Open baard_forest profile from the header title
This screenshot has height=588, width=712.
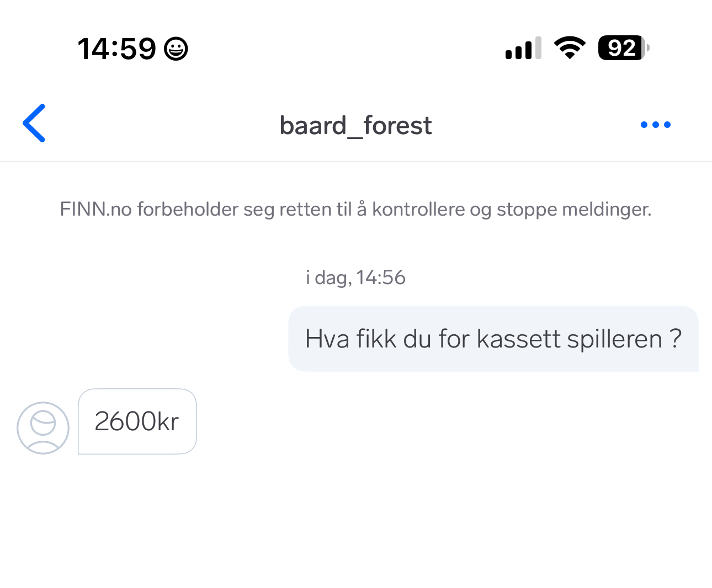pos(355,125)
